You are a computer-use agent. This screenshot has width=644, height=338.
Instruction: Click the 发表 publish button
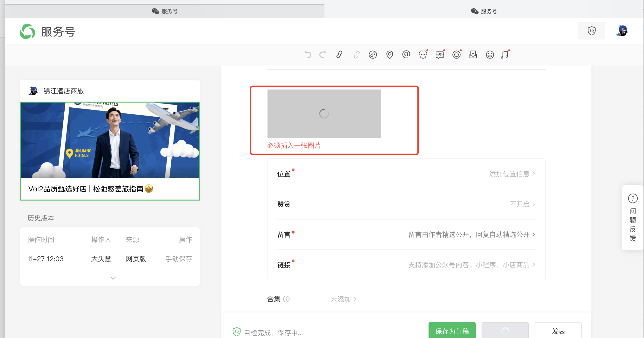(558, 331)
